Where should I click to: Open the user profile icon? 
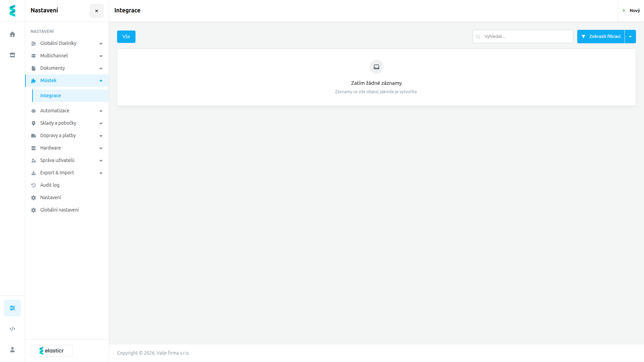click(x=12, y=350)
